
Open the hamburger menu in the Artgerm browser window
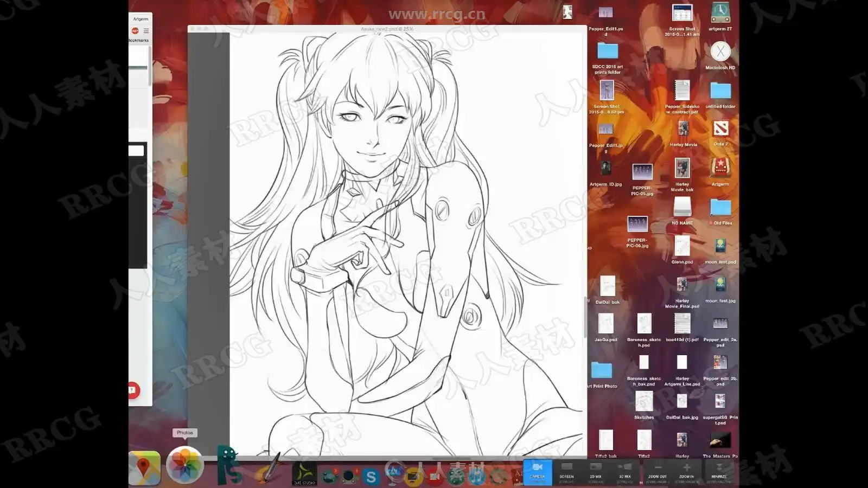tap(146, 31)
